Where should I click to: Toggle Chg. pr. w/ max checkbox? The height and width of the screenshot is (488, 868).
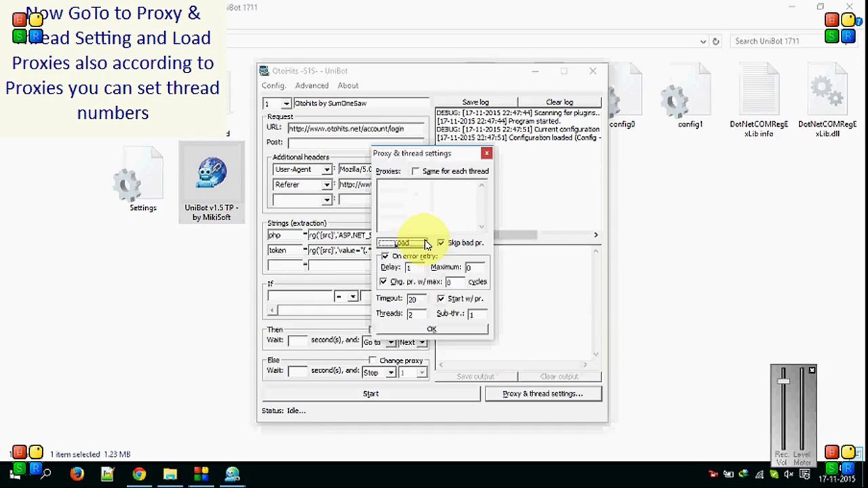(x=384, y=281)
